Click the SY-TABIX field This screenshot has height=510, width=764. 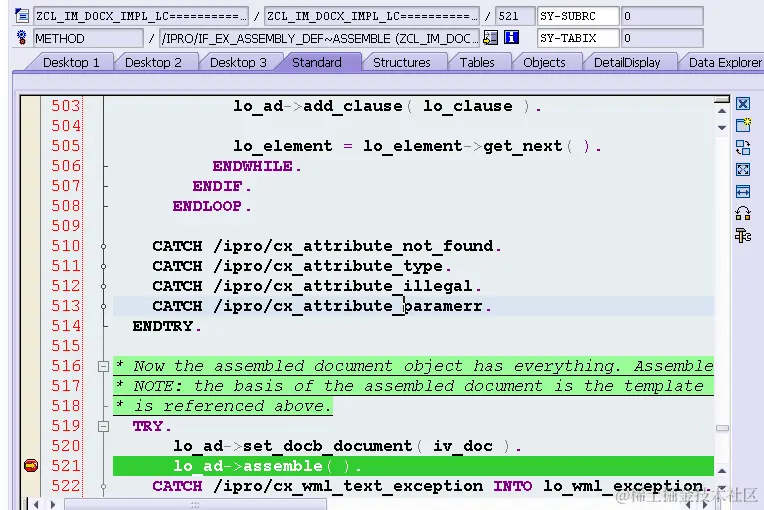click(x=578, y=38)
